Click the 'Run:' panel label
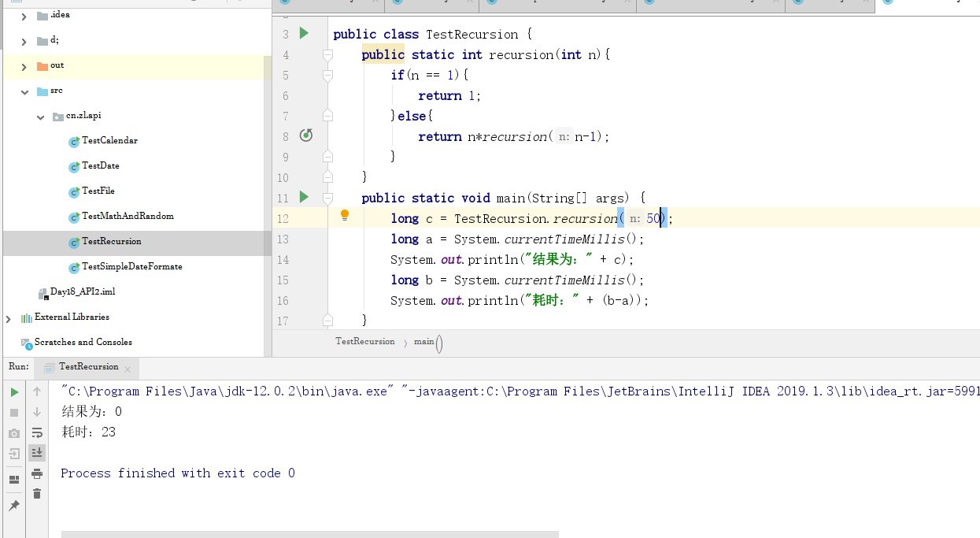 pos(19,366)
